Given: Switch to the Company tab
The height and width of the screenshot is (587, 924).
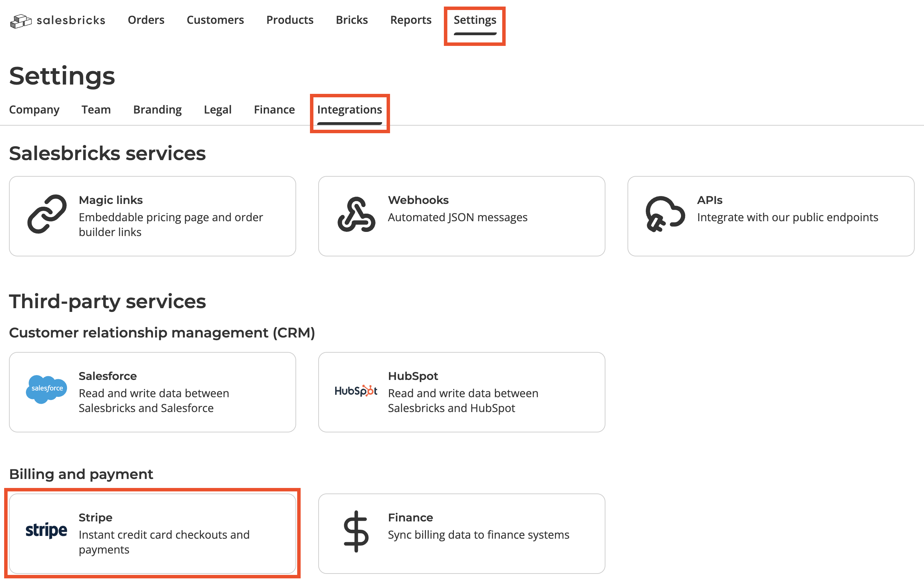Looking at the screenshot, I should [x=34, y=110].
